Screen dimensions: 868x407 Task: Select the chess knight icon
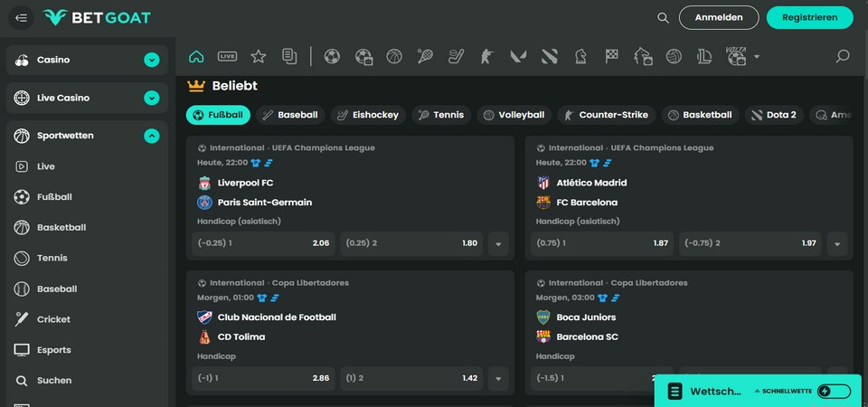click(580, 56)
